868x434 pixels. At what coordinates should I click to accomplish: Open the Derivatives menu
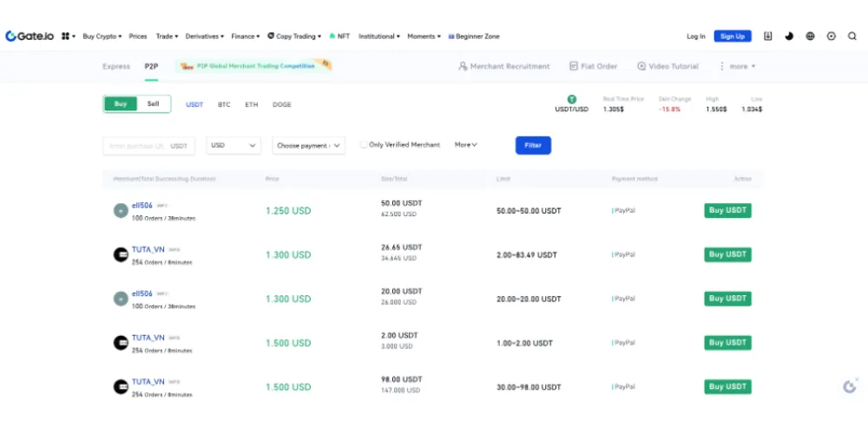coord(203,36)
